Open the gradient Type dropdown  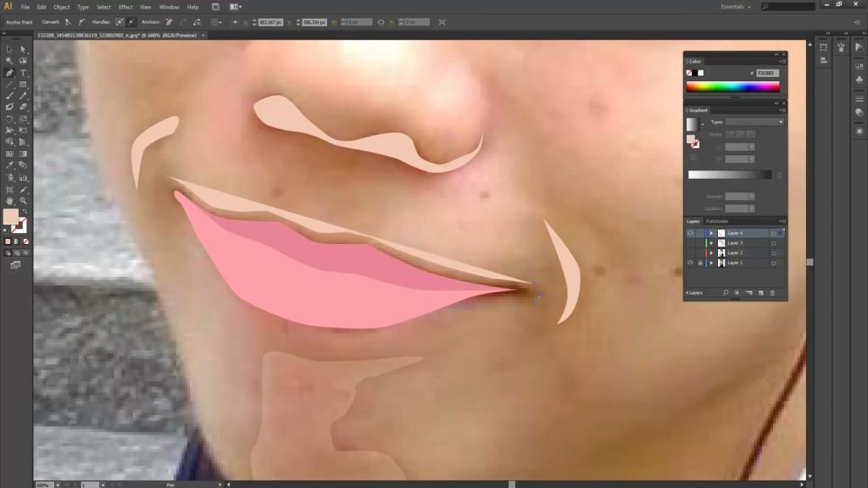[754, 122]
